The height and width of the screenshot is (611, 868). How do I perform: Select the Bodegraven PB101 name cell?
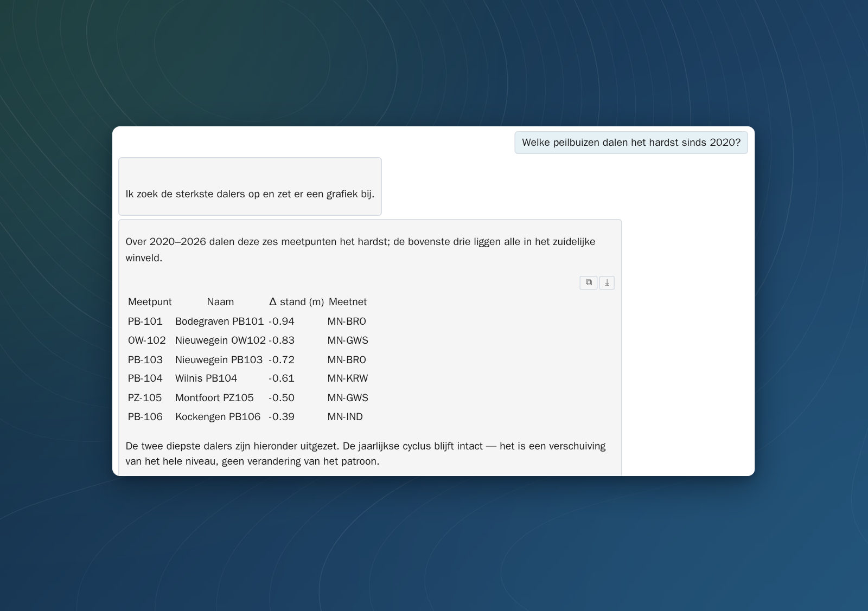tap(219, 321)
